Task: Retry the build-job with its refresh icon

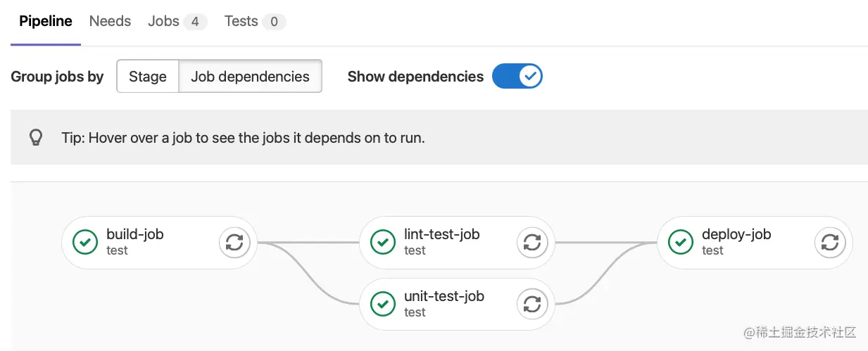Action: (x=234, y=243)
